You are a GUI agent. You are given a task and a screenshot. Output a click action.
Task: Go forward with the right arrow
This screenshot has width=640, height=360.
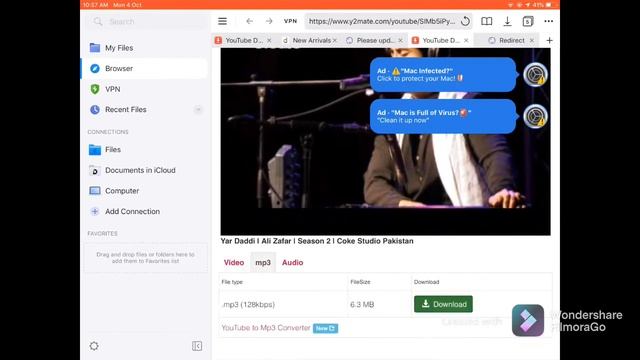point(269,21)
